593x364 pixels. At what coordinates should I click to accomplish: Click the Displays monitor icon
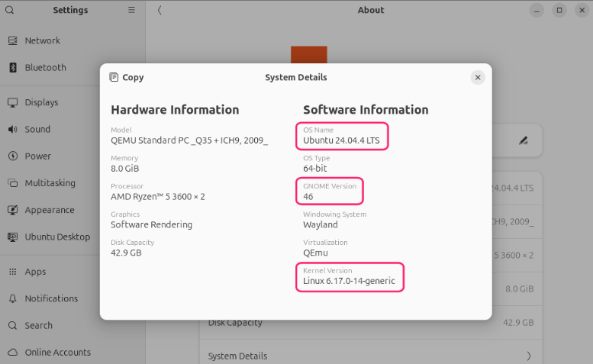(x=12, y=102)
